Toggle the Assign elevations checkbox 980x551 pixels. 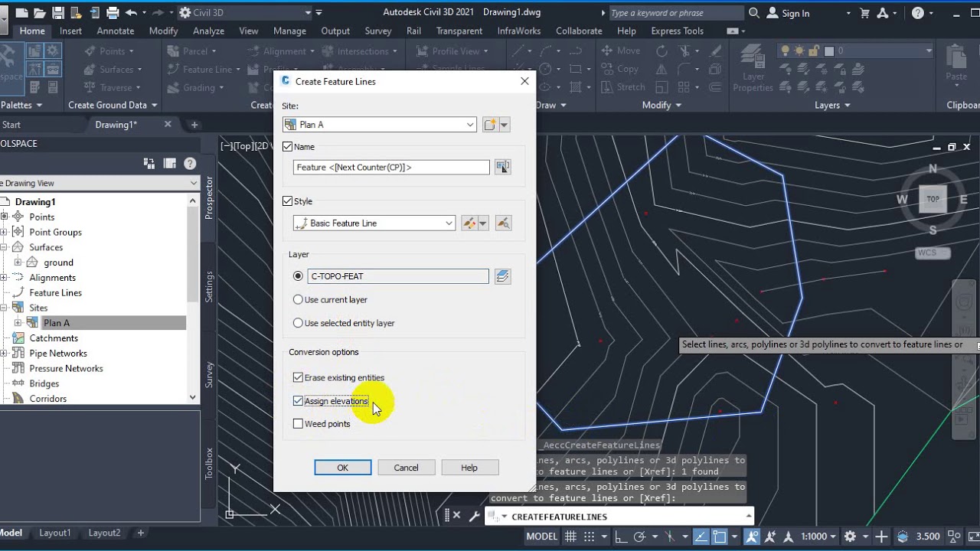click(298, 401)
